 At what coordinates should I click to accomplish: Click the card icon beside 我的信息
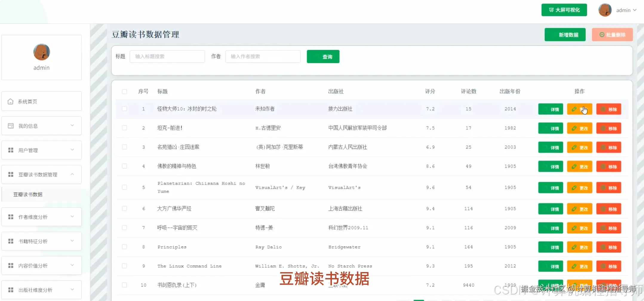[11, 126]
